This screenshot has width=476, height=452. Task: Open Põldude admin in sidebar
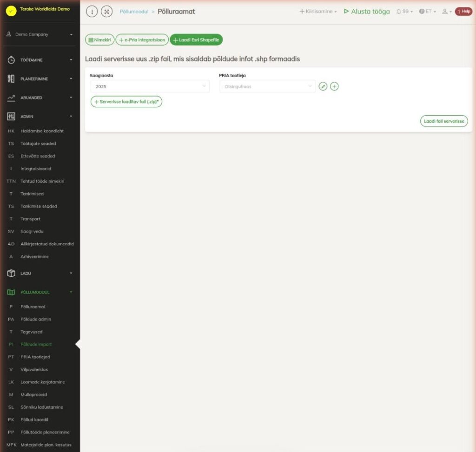(36, 319)
